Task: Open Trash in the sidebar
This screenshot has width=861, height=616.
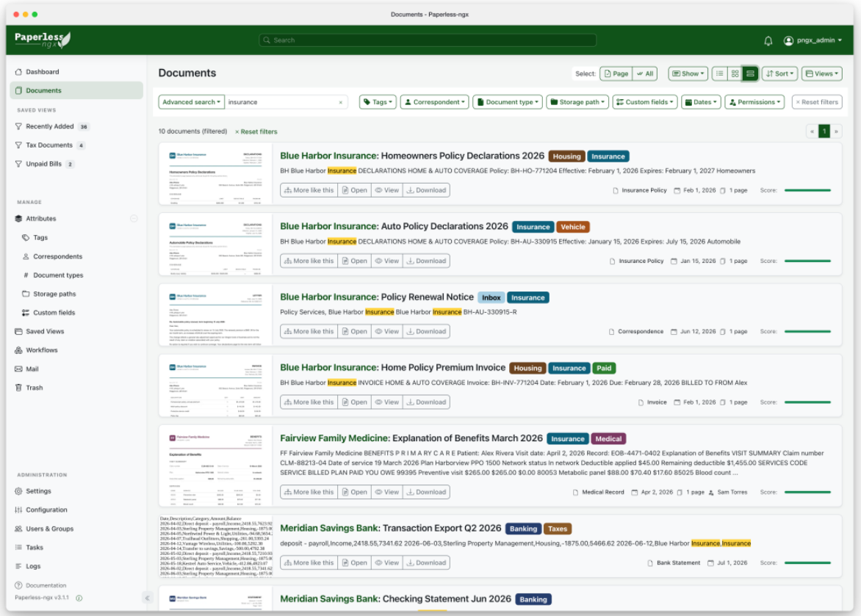Action: (34, 388)
